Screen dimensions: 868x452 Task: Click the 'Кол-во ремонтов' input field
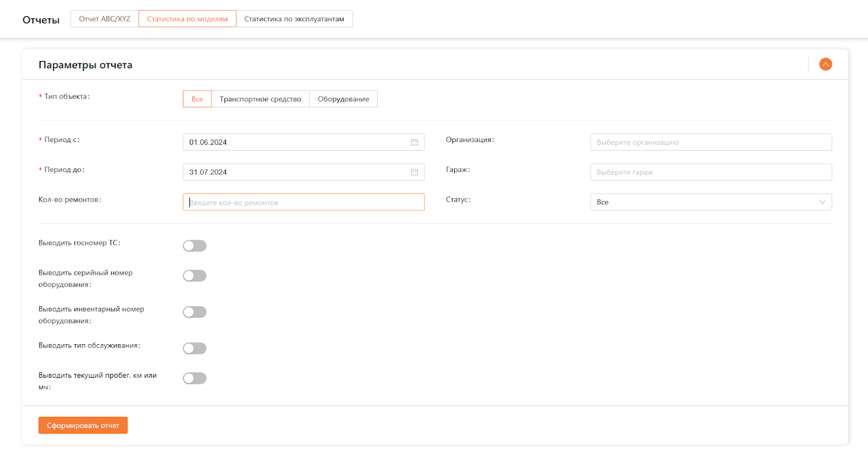[x=303, y=202]
